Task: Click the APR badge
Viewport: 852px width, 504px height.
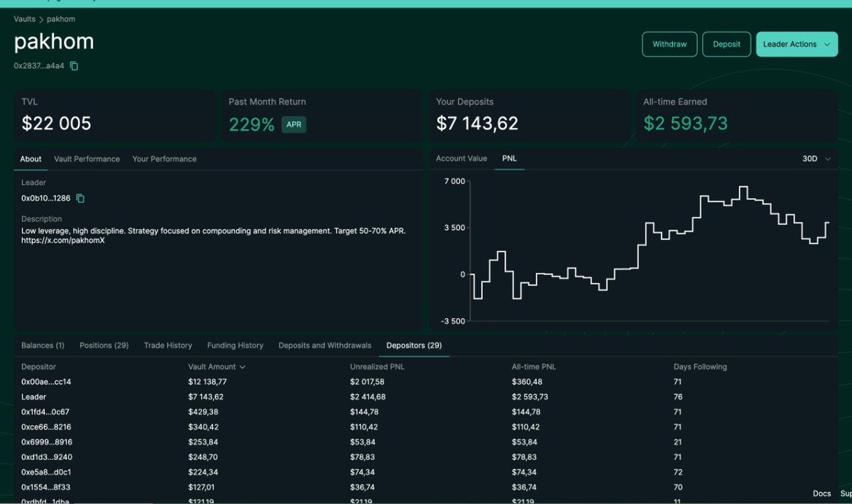Action: (294, 124)
